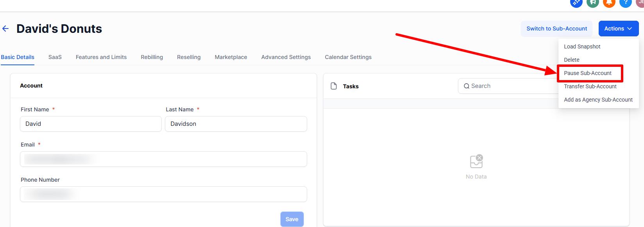The image size is (644, 227).
Task: Open the Advanced Settings tab
Action: tap(286, 57)
